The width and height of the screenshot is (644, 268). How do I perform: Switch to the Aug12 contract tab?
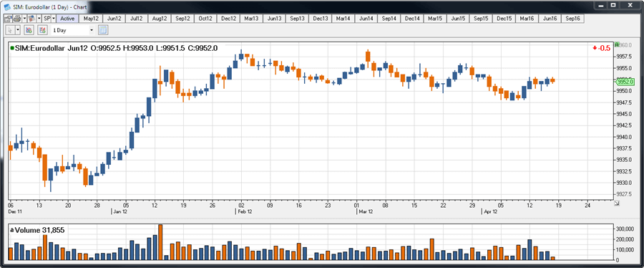[x=160, y=19]
